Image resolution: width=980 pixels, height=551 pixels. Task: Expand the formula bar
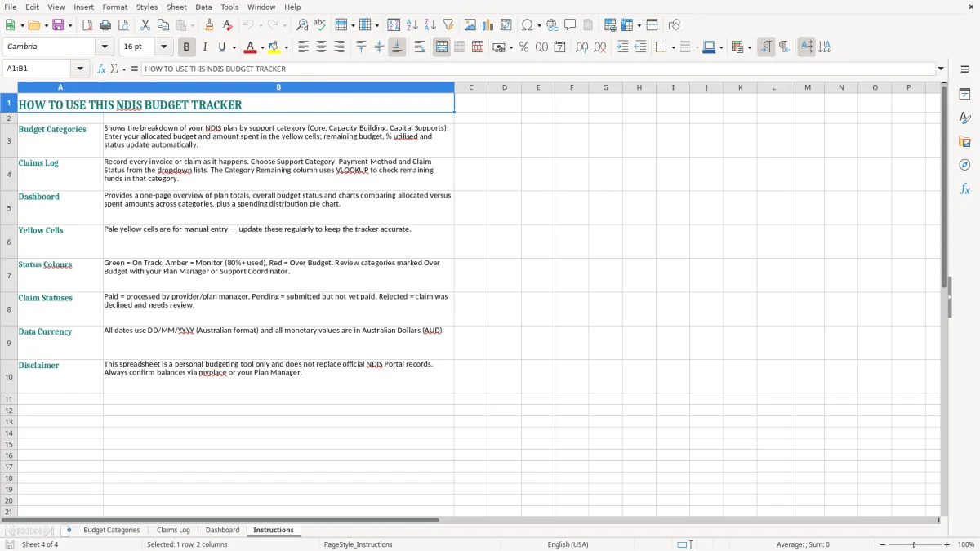point(941,69)
